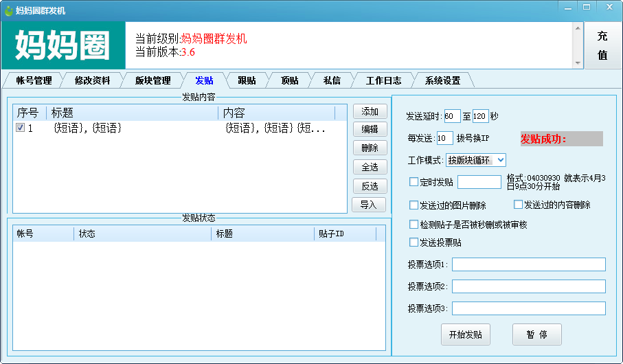Toggle 发送过的图片删除 checkbox
This screenshot has width=623, height=364.
tap(414, 205)
